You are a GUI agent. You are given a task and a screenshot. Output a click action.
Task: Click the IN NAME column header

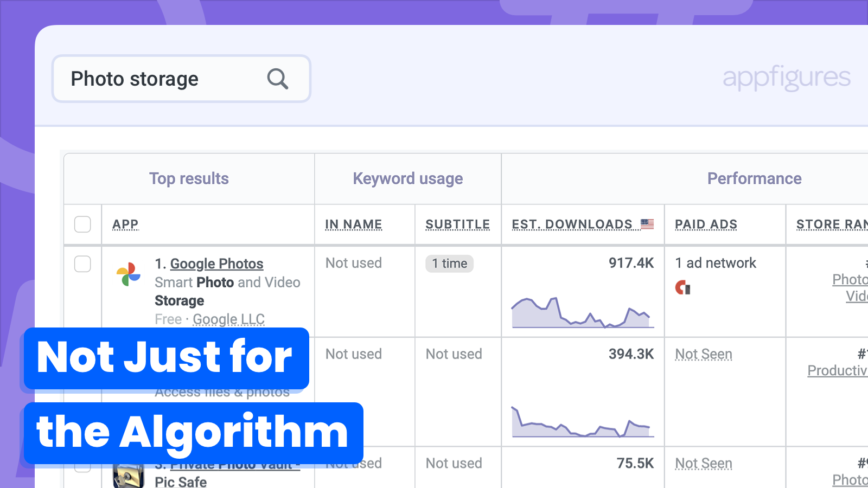click(354, 224)
